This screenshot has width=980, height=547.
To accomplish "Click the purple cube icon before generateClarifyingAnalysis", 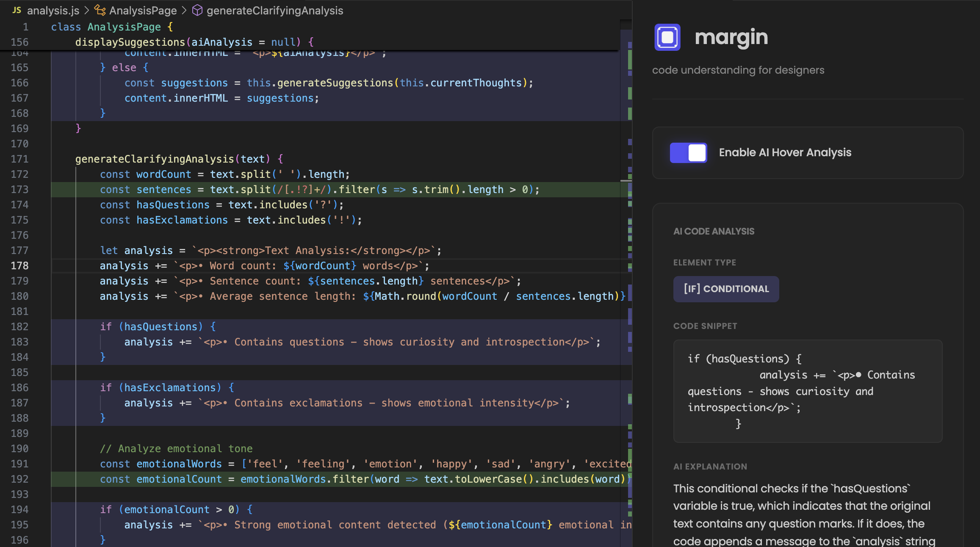I will pyautogui.click(x=197, y=10).
